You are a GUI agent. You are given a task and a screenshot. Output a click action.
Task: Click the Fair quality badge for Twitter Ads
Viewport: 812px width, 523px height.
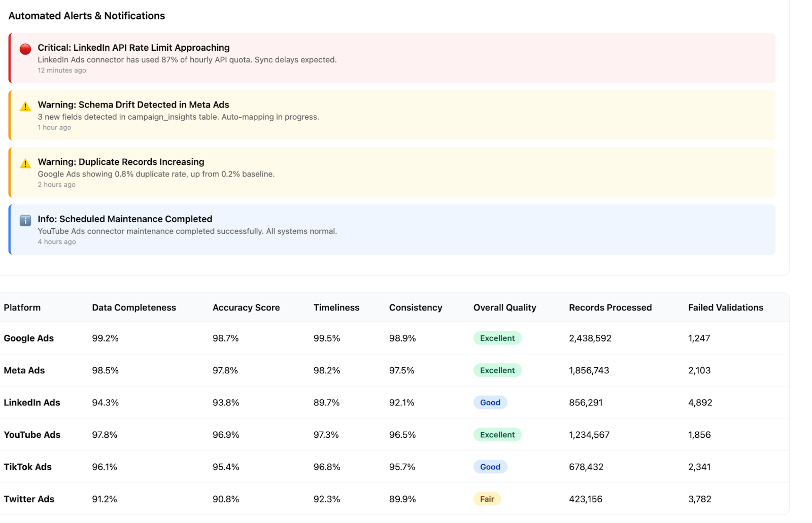click(487, 499)
